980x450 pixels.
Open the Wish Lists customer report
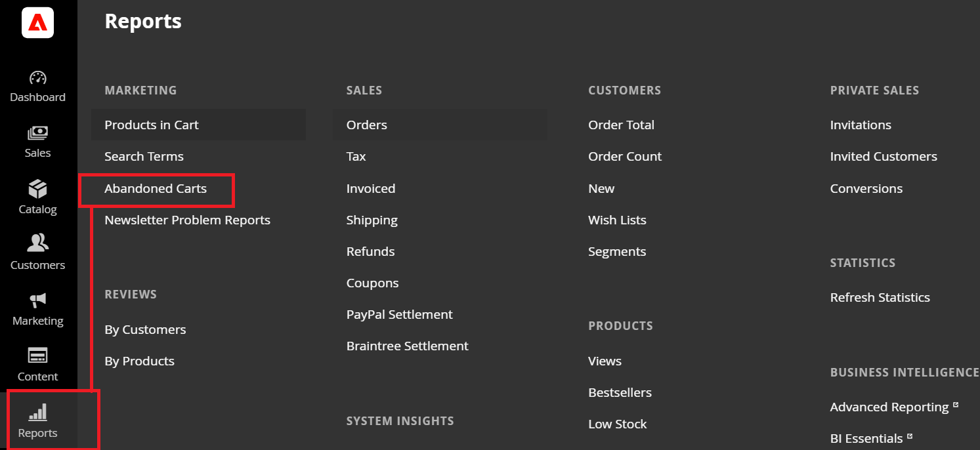tap(616, 220)
